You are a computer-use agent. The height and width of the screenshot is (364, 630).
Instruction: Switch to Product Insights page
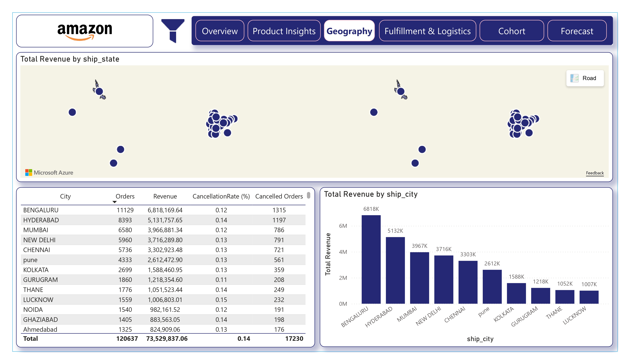coord(284,31)
